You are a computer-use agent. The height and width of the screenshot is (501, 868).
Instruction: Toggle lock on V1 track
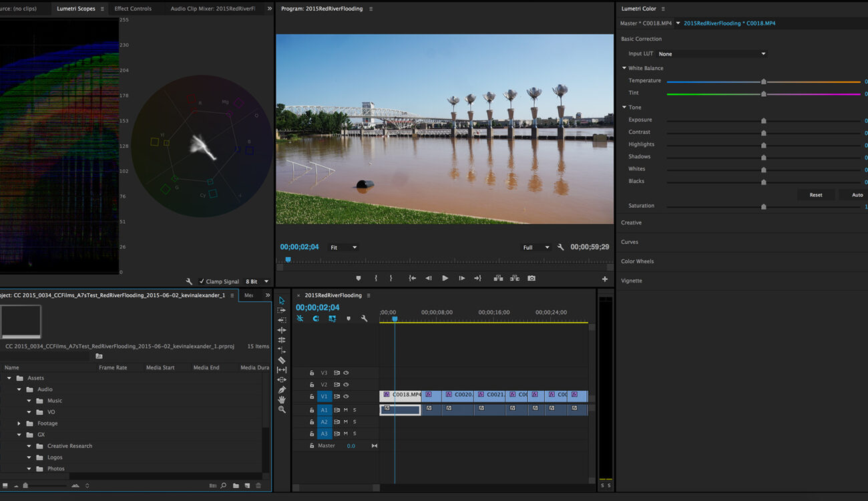(312, 397)
